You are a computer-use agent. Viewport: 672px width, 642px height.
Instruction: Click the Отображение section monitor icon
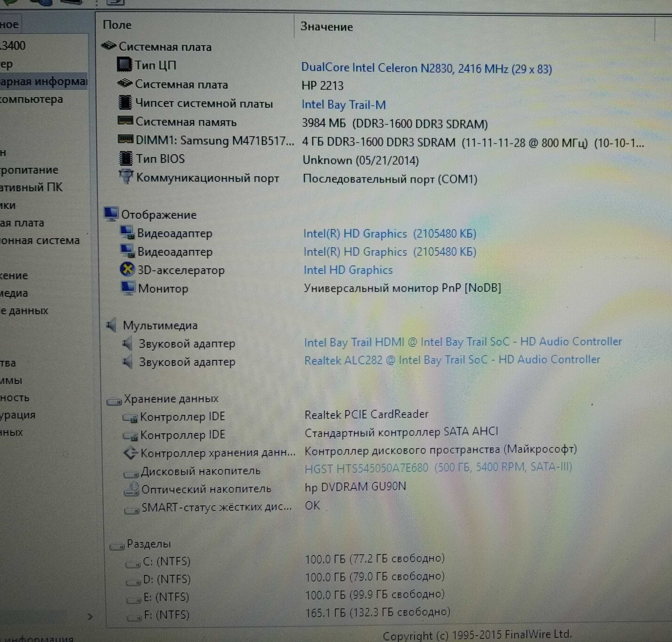(111, 214)
